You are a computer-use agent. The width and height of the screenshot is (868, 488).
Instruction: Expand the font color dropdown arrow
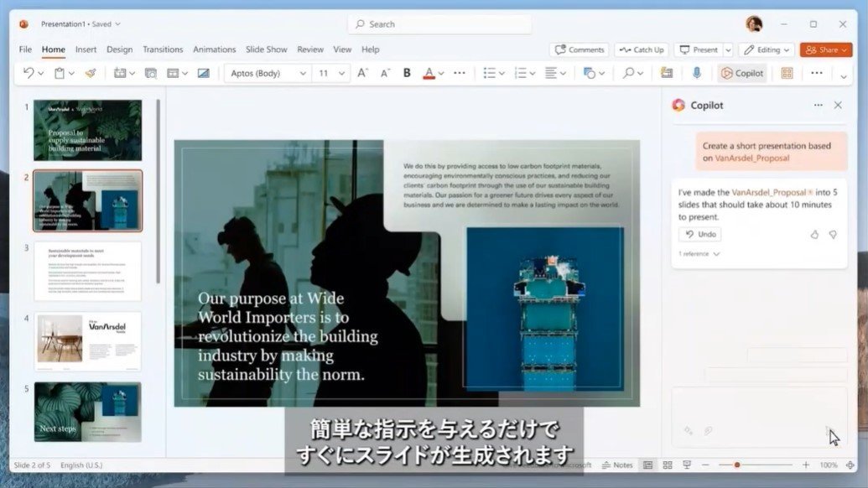click(x=441, y=74)
